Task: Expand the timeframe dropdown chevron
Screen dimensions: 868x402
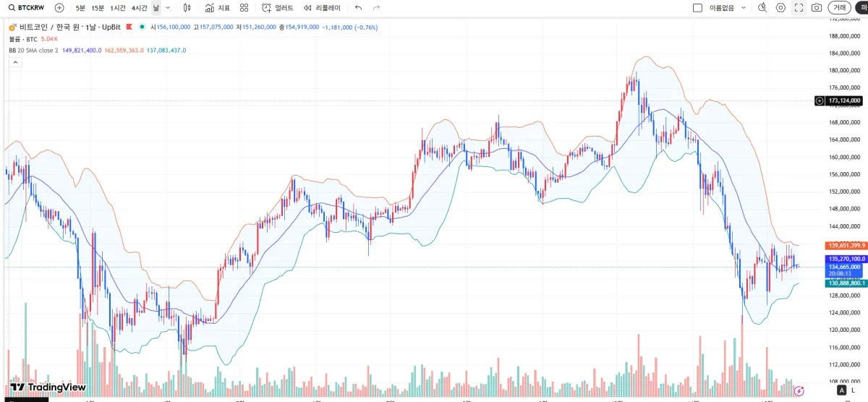Action: (x=169, y=8)
